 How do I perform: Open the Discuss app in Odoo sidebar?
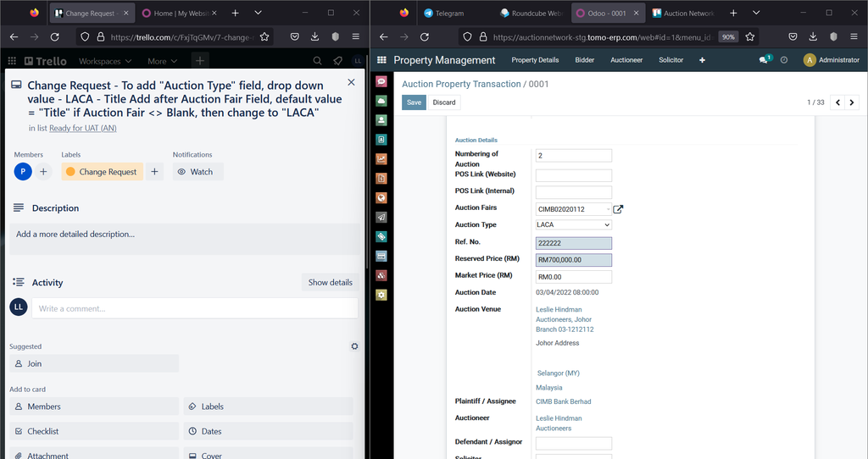[x=381, y=81]
